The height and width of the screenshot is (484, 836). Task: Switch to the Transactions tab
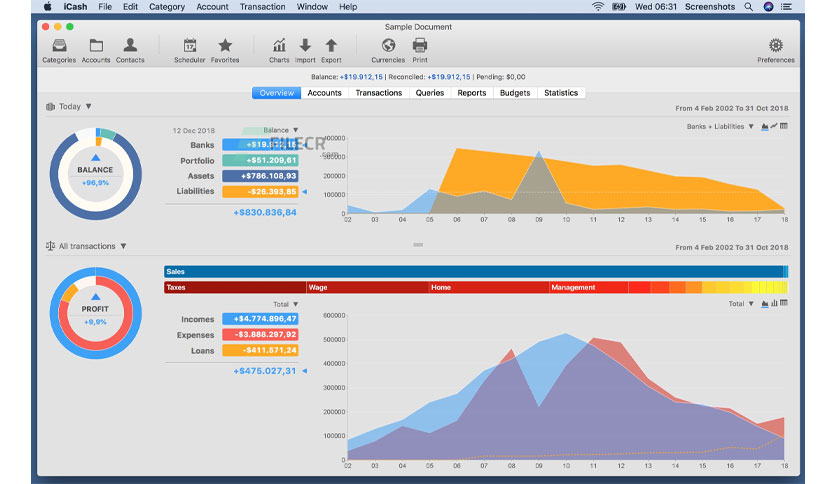click(379, 93)
